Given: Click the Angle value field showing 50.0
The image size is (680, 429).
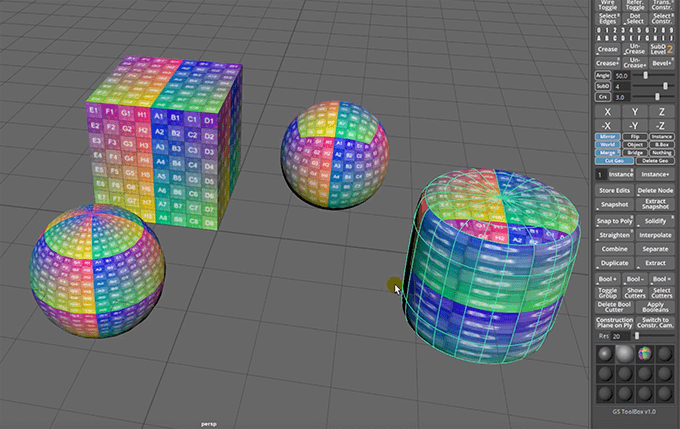Looking at the screenshot, I should click(622, 75).
